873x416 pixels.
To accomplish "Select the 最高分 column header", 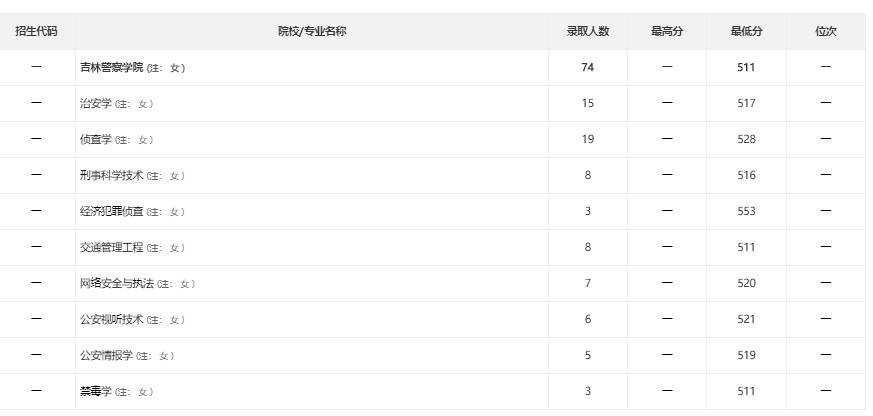I will pyautogui.click(x=667, y=32).
